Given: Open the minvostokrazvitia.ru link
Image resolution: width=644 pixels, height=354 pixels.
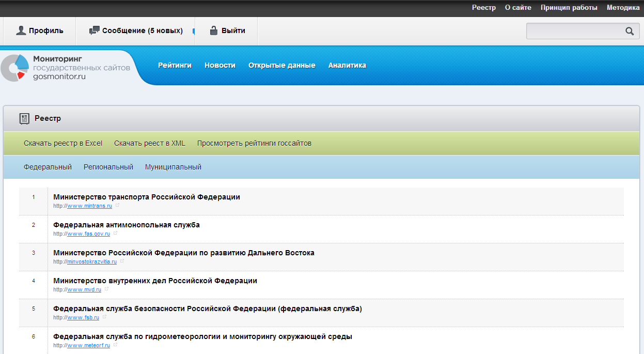Looking at the screenshot, I should point(92,261).
